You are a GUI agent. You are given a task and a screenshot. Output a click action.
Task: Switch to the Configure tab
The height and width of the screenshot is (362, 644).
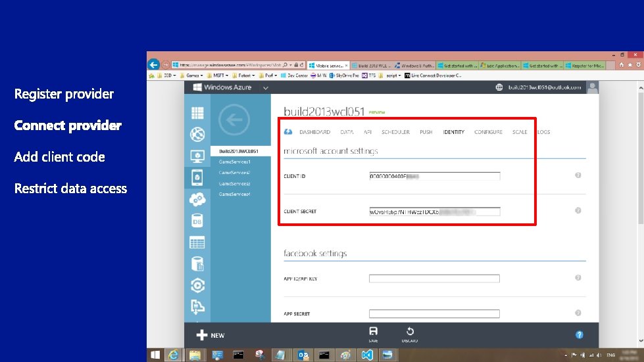coord(488,132)
